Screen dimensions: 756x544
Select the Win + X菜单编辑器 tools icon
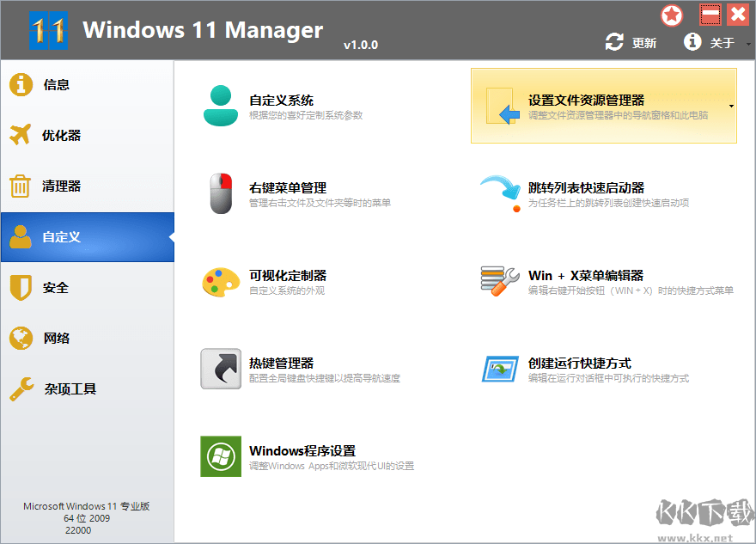(x=499, y=281)
